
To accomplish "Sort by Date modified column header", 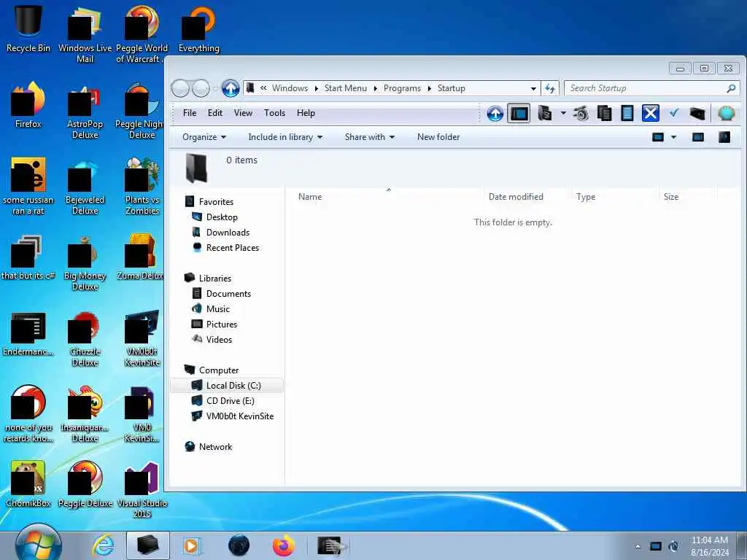I will point(527,197).
